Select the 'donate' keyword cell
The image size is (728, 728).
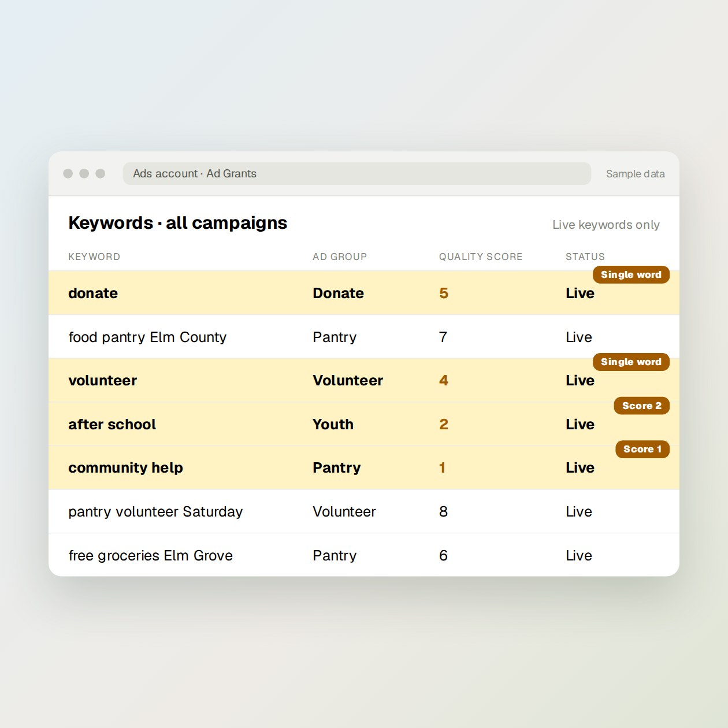[93, 293]
